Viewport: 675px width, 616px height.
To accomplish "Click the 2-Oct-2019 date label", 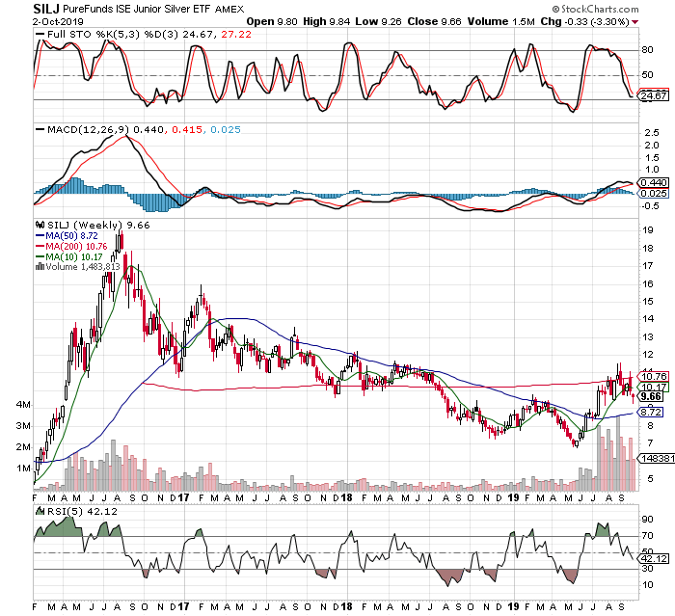I will click(58, 21).
